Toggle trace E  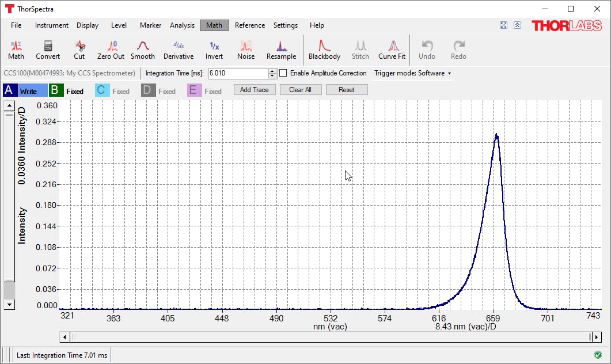click(193, 90)
